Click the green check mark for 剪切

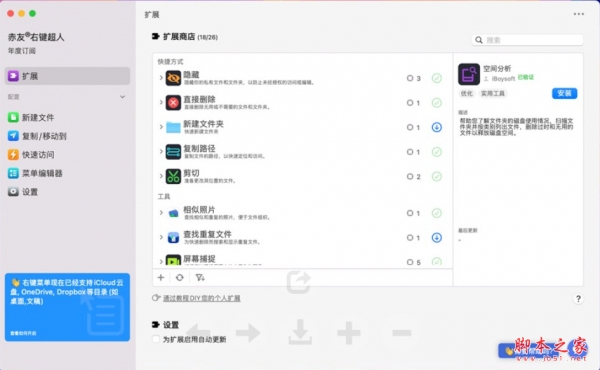(437, 176)
